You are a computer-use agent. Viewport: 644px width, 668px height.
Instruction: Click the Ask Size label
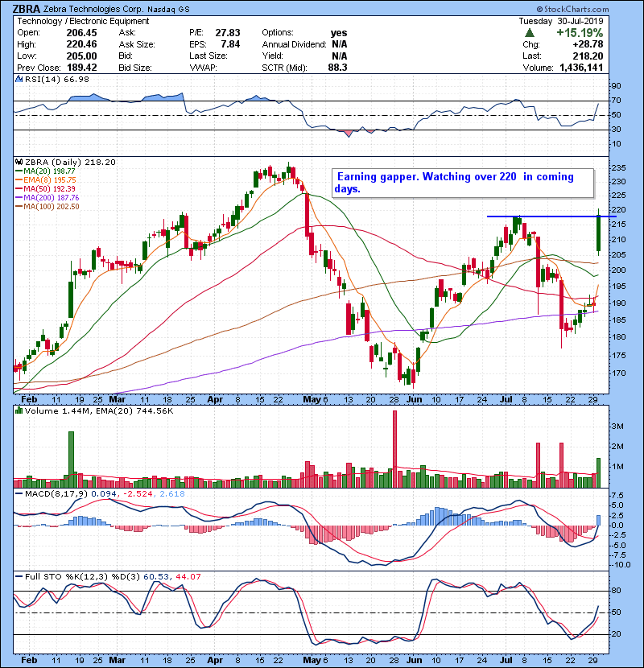(x=137, y=44)
